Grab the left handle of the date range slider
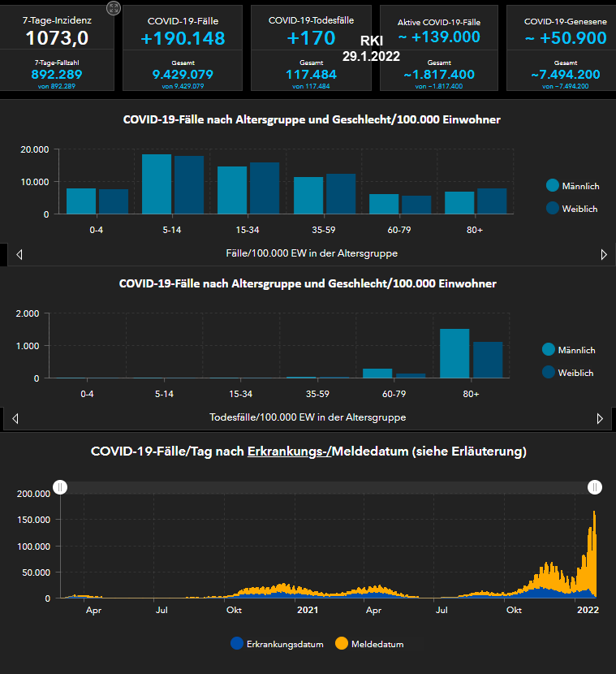 60,486
